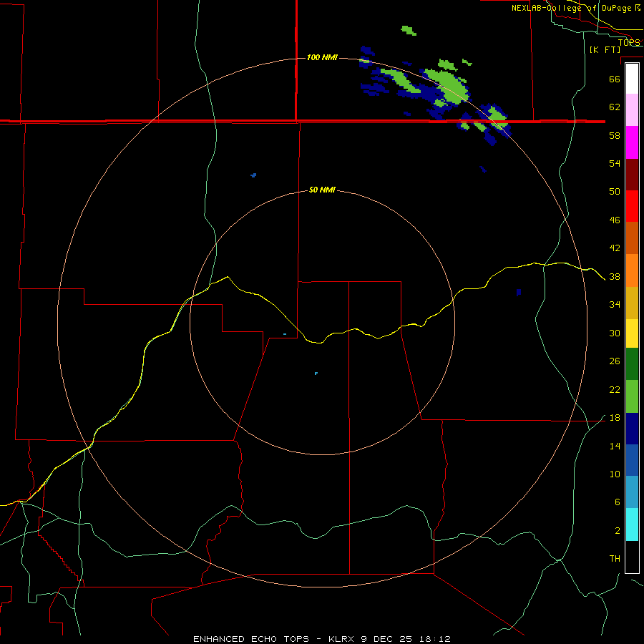This screenshot has width=644, height=644.
Task: Click the small navy echo east of the 50 NMI ring
Action: coord(519,292)
